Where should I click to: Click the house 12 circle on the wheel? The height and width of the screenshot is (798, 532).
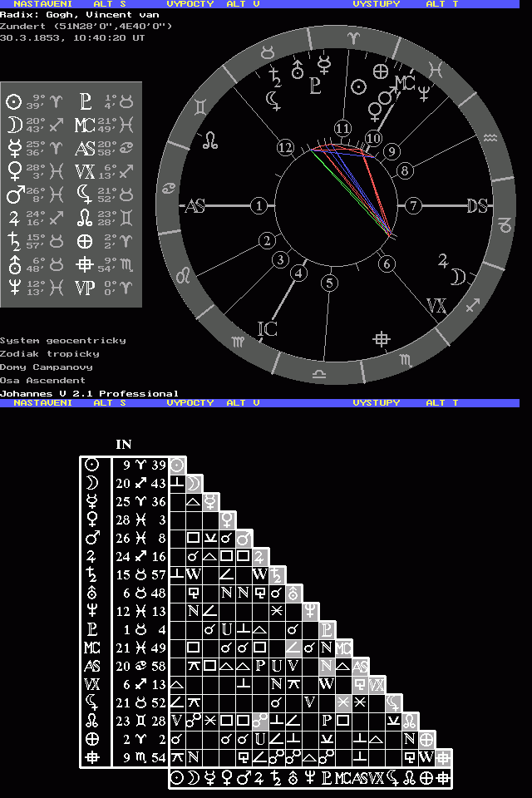point(286,147)
